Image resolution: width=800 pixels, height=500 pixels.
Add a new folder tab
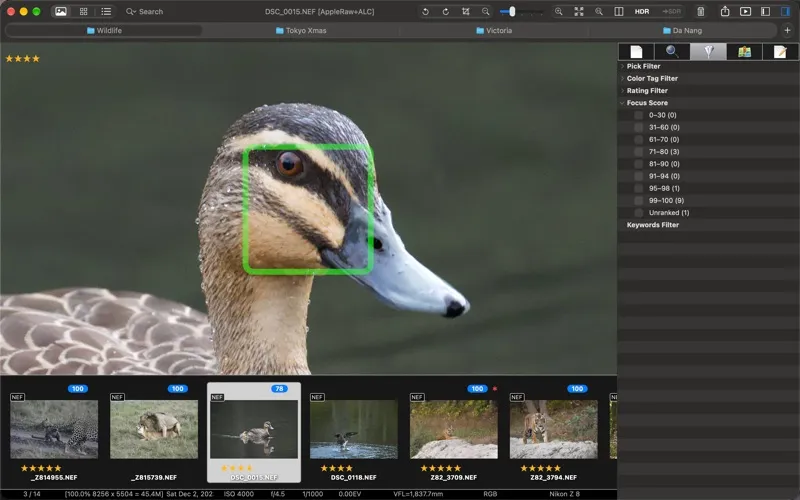(x=787, y=31)
